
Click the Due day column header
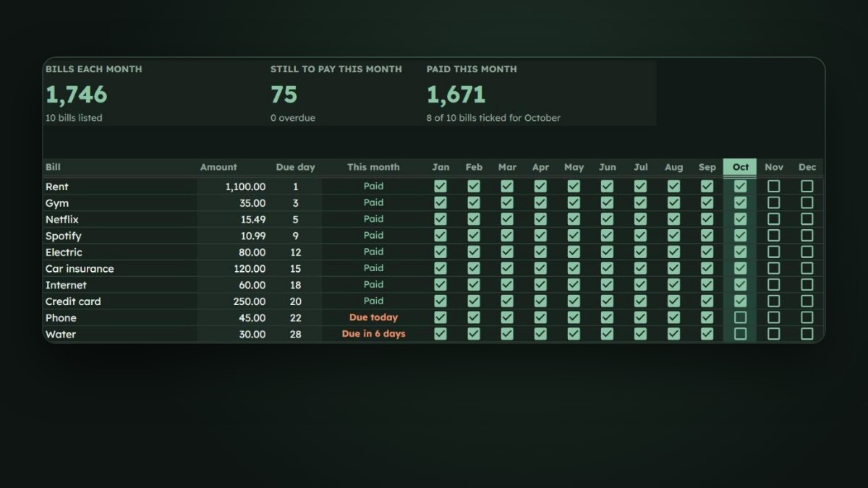coord(295,167)
